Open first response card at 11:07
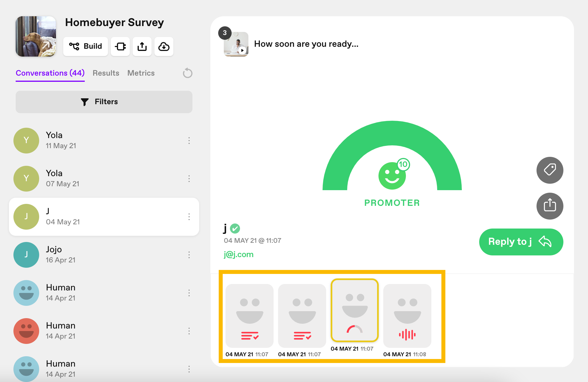The image size is (588, 382). pyautogui.click(x=250, y=316)
